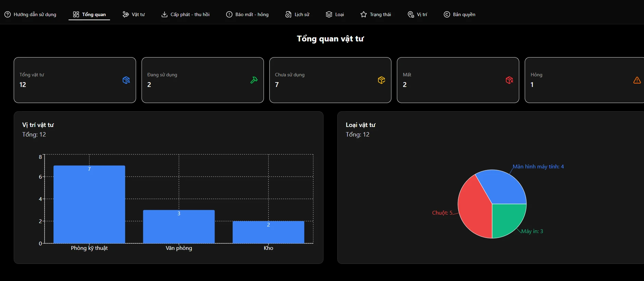The image size is (644, 281).
Task: Click the green hammer icon in Đang sử dụng card
Action: (254, 80)
